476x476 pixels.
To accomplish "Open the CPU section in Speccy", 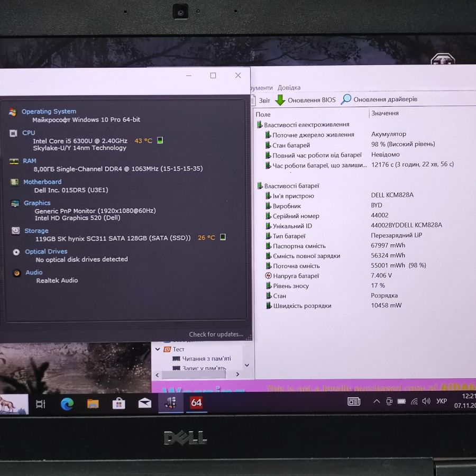I will (x=29, y=133).
